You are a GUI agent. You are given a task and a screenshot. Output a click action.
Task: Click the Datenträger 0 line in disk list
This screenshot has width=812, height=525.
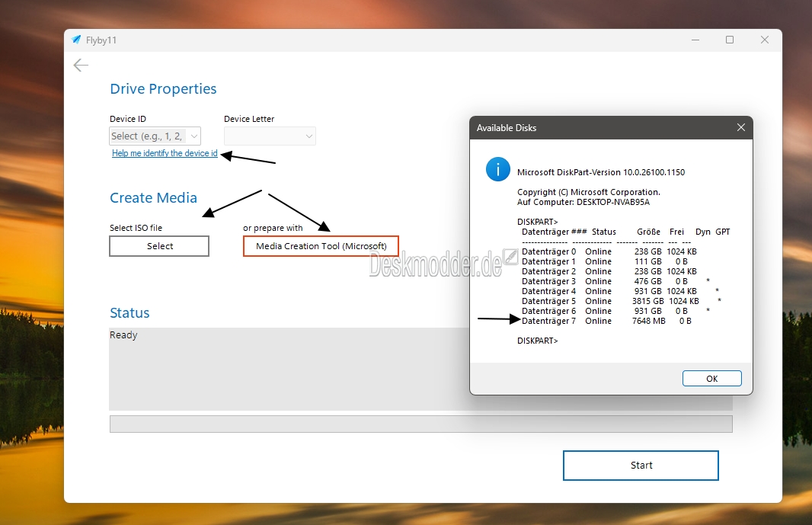point(609,251)
